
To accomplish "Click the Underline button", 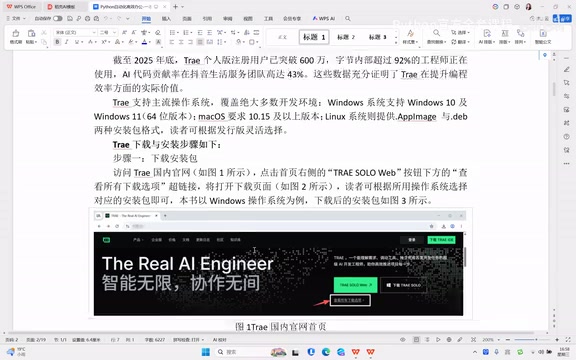I will pos(77,42).
